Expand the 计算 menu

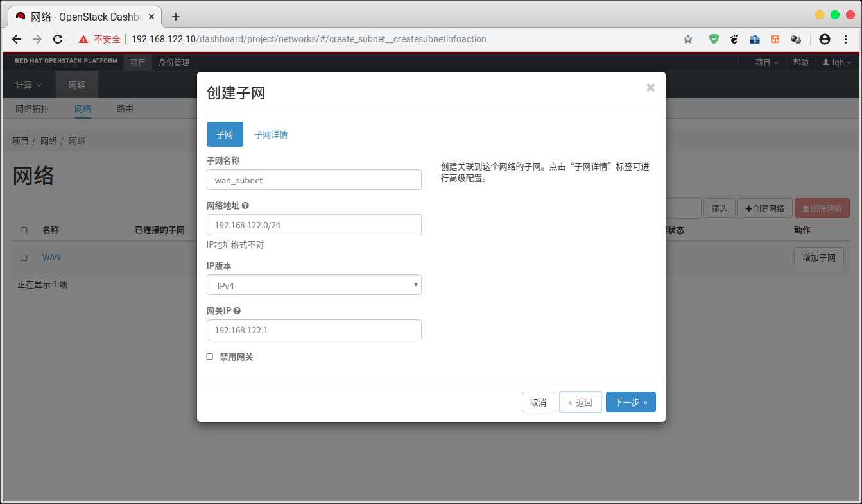[29, 85]
